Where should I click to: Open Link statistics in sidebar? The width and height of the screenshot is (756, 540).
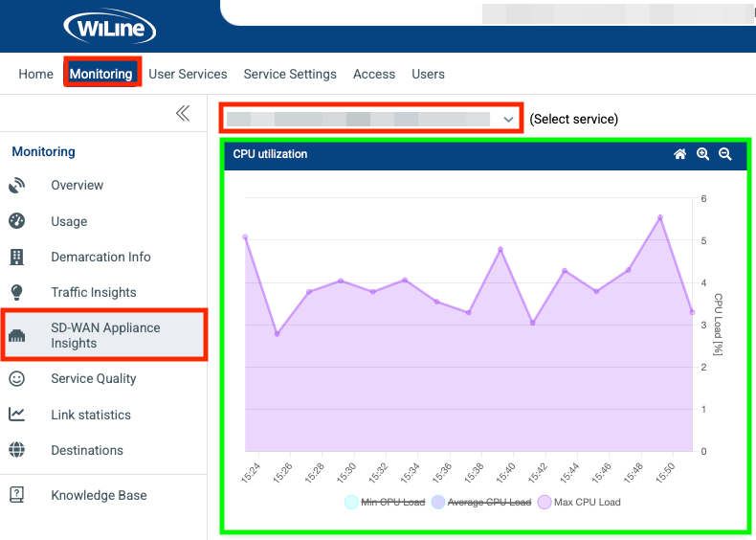(x=91, y=415)
